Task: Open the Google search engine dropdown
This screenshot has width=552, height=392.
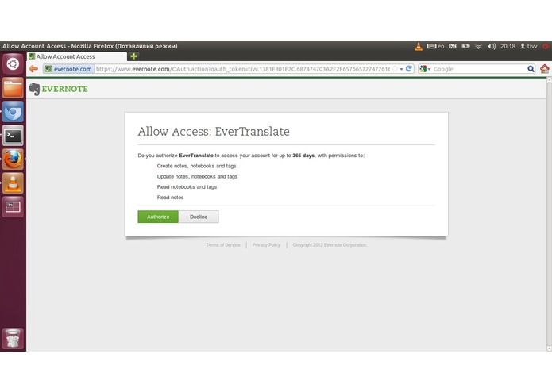Action: tap(425, 69)
